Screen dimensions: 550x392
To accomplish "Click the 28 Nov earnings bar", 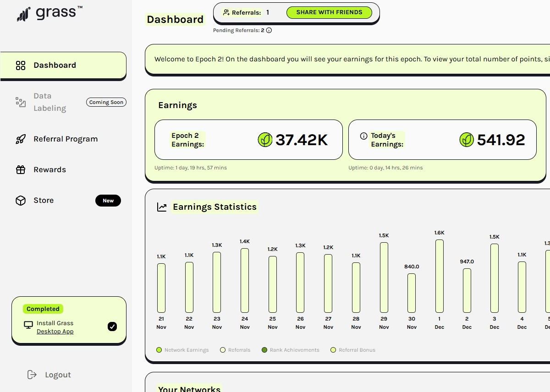I will pos(356,288).
